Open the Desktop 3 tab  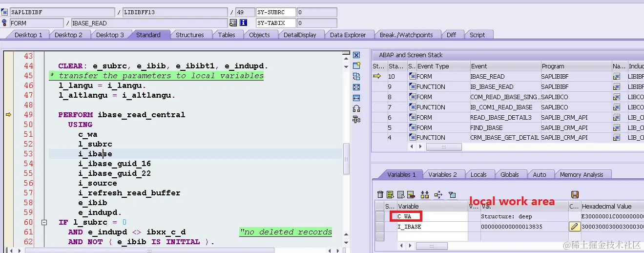pos(110,35)
